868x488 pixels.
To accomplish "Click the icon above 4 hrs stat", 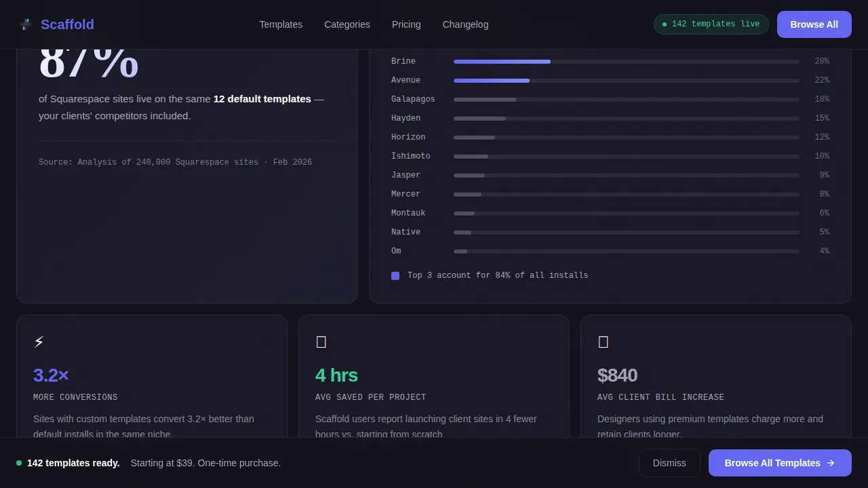I will tap(321, 342).
